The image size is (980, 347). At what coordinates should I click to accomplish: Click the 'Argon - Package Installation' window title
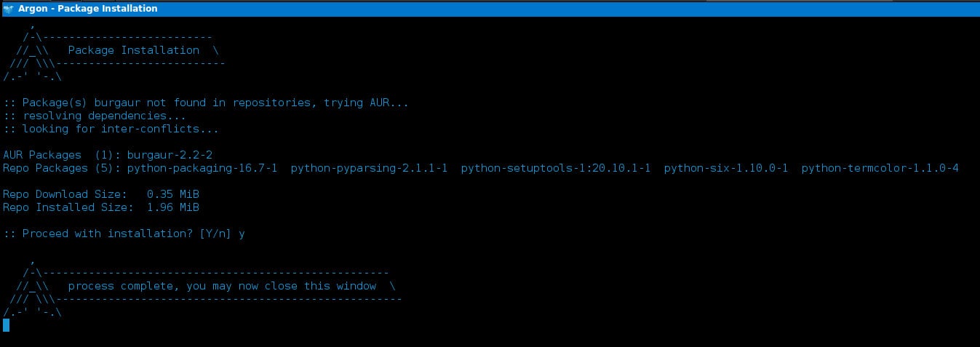87,8
